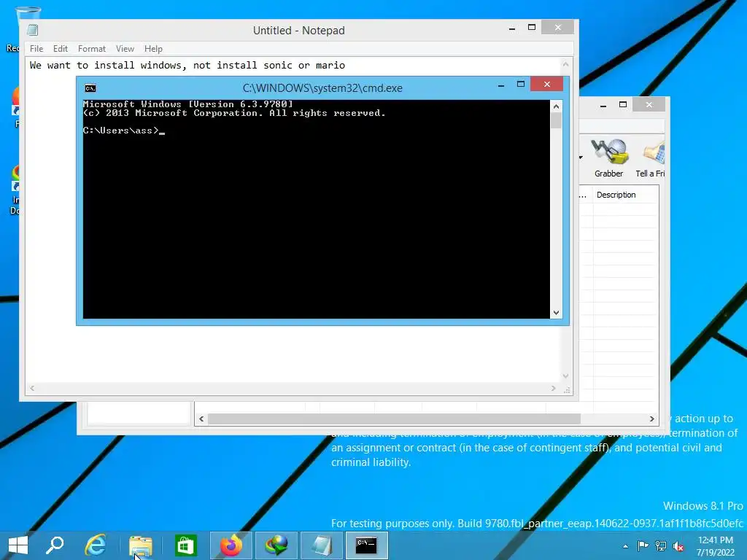
Task: Open dropdown arrow left of Grabber
Action: pyautogui.click(x=581, y=157)
